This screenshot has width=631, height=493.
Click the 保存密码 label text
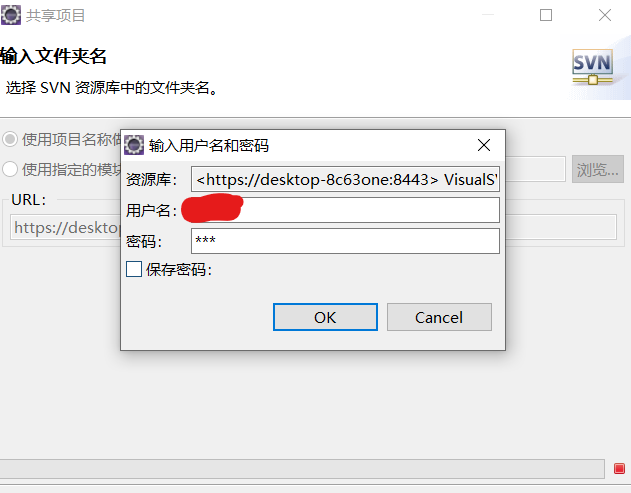179,270
